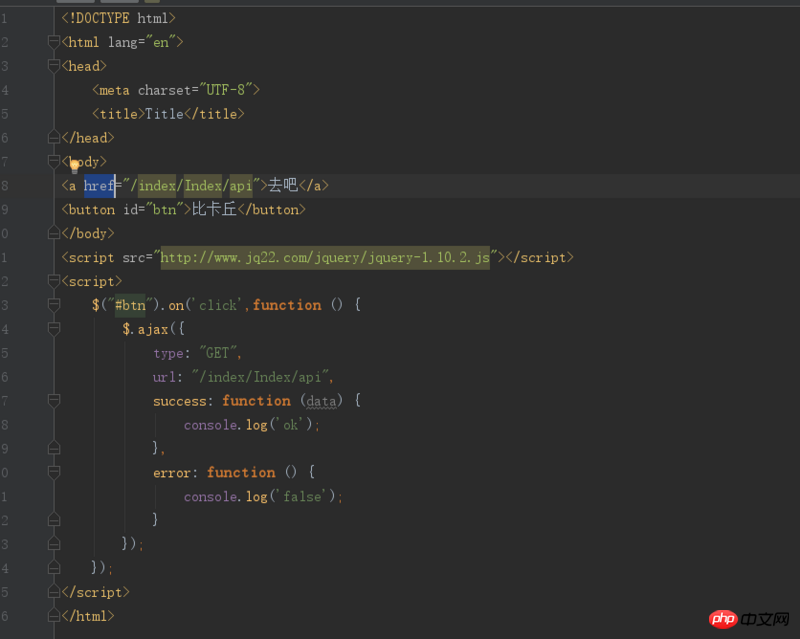800x639 pixels.
Task: Click the yellow lightbulb intention icon
Action: point(74,166)
